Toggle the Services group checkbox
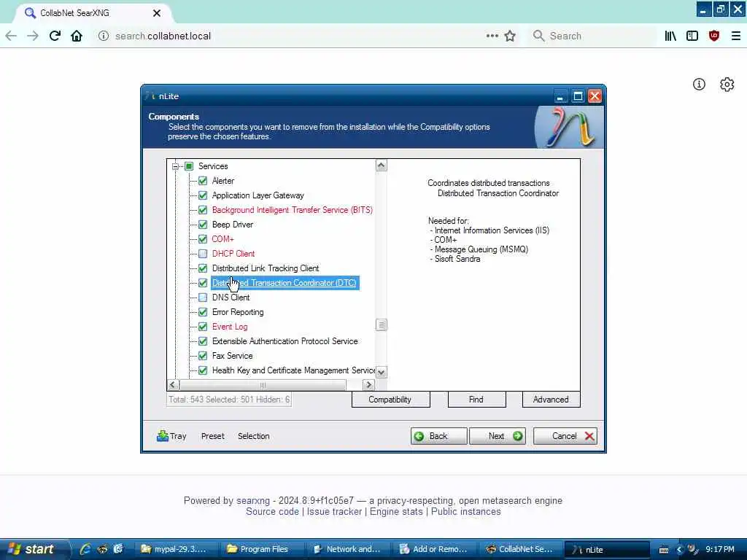747x560 pixels. coord(189,166)
